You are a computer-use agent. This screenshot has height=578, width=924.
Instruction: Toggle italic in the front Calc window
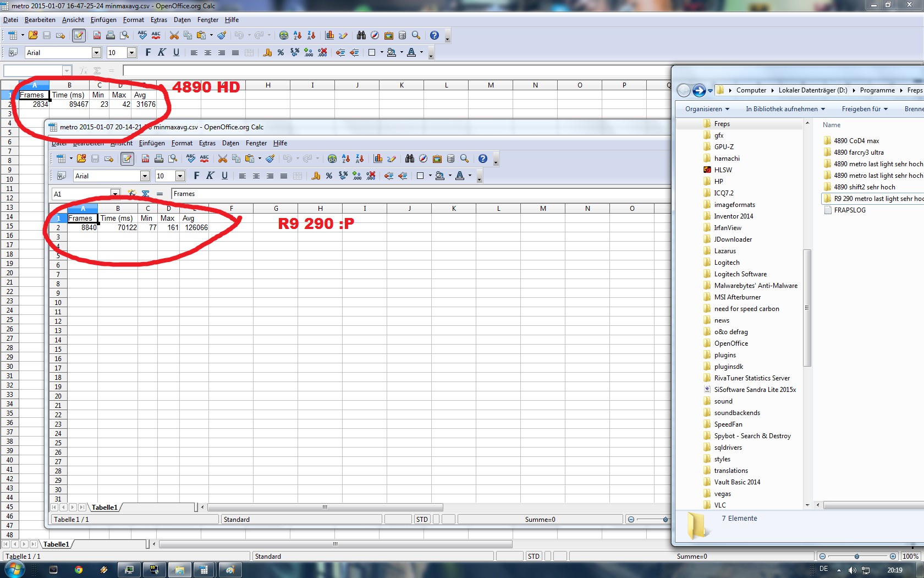[x=210, y=176]
